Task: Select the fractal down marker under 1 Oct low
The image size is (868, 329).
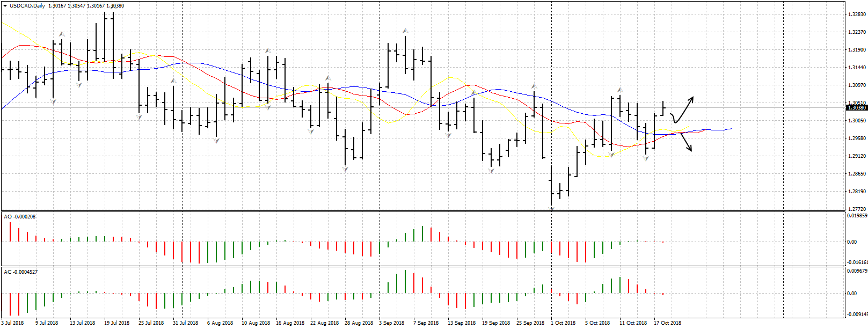Action: pos(551,209)
